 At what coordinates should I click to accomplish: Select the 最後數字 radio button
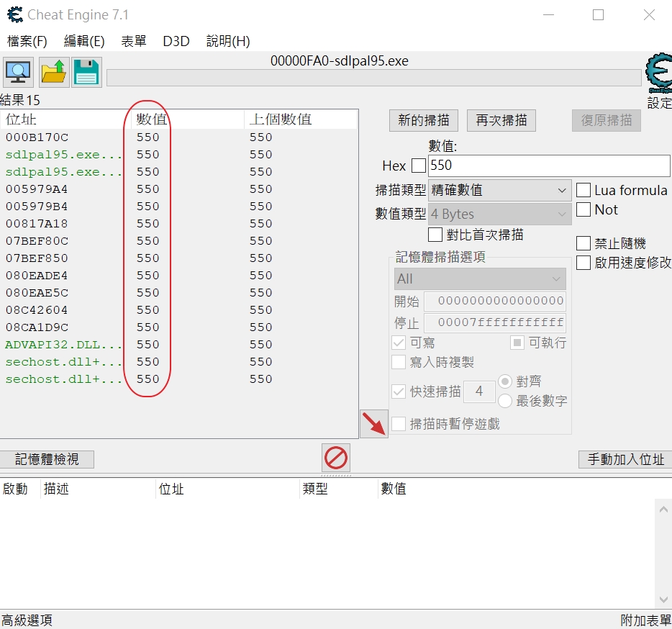(x=505, y=401)
